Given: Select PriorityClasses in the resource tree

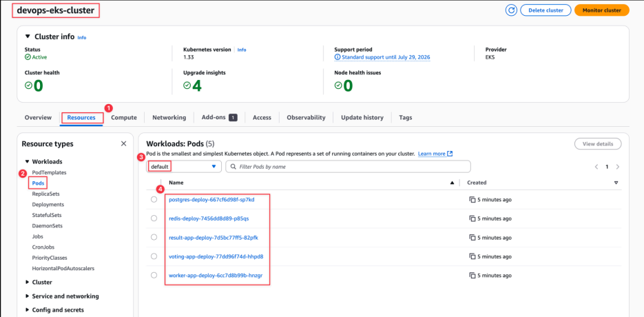Looking at the screenshot, I should tap(50, 258).
